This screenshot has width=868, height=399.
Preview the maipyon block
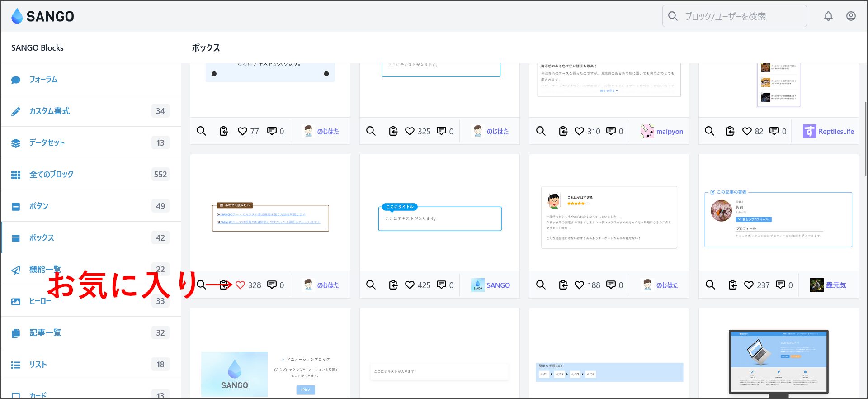(x=541, y=131)
